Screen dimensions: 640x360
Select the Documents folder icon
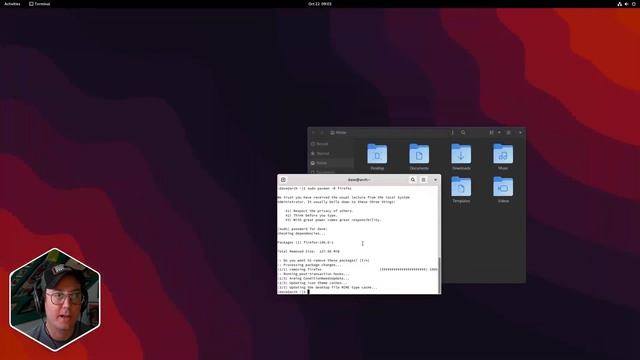(419, 154)
